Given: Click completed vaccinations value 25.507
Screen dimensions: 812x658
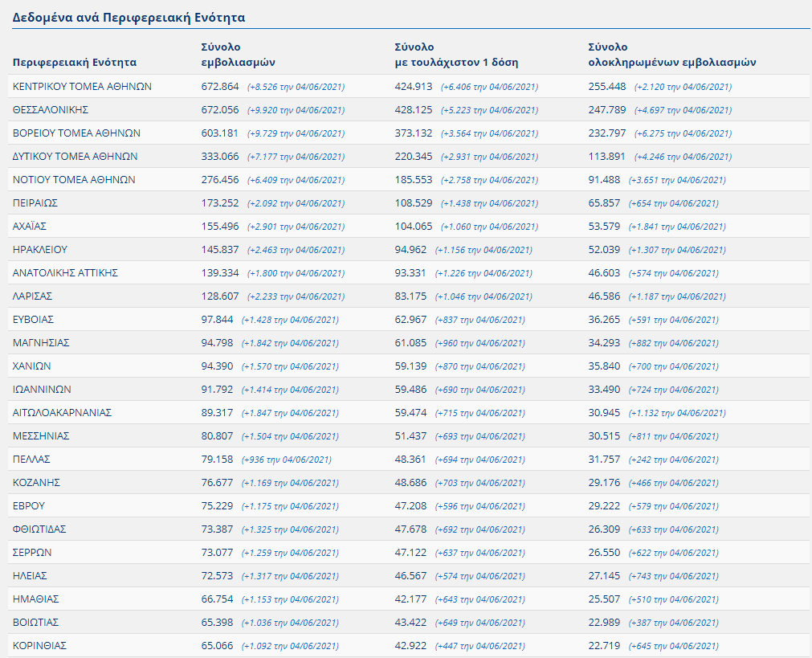Looking at the screenshot, I should point(604,599).
